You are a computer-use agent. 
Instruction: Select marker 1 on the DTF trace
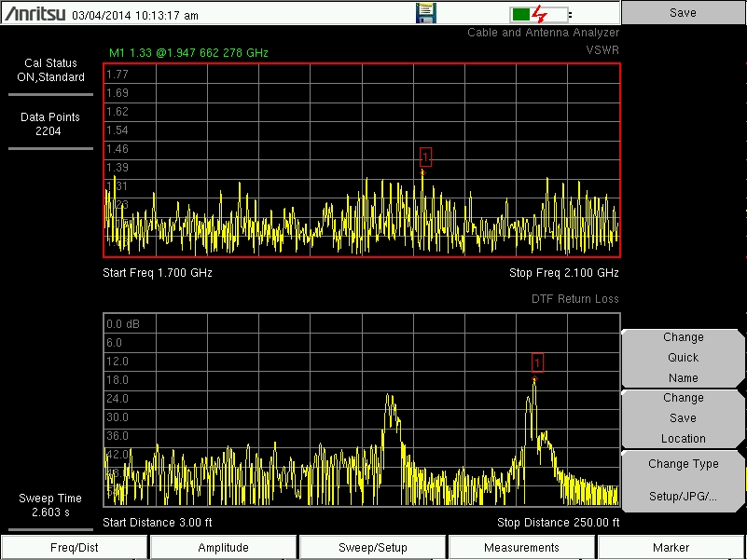(x=537, y=362)
